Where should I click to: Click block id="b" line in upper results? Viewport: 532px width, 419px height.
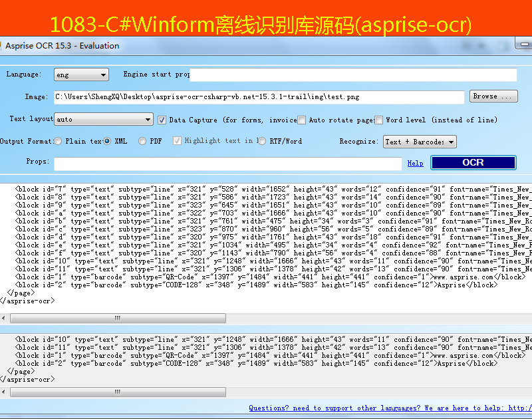coord(273,221)
